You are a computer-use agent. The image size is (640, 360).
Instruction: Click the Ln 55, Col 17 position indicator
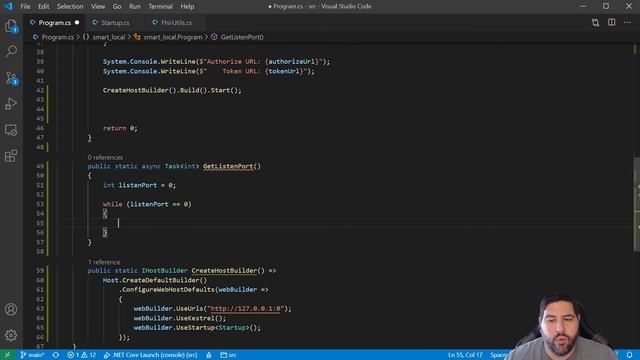click(x=465, y=355)
